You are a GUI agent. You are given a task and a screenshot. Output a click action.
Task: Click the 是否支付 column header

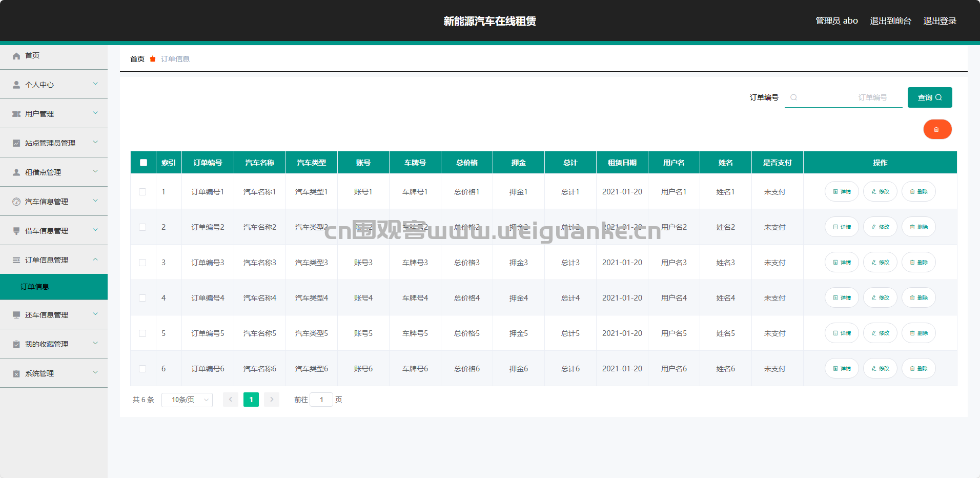click(x=778, y=163)
